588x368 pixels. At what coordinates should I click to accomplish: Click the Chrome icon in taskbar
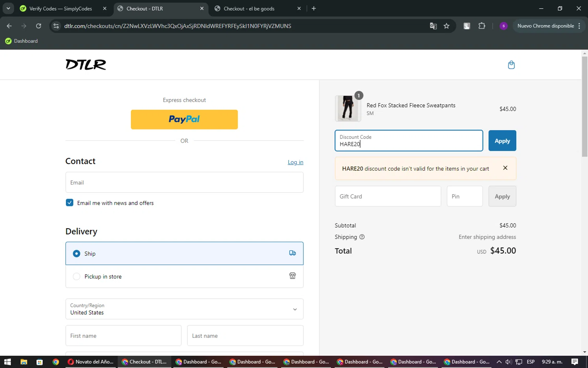pyautogui.click(x=56, y=362)
